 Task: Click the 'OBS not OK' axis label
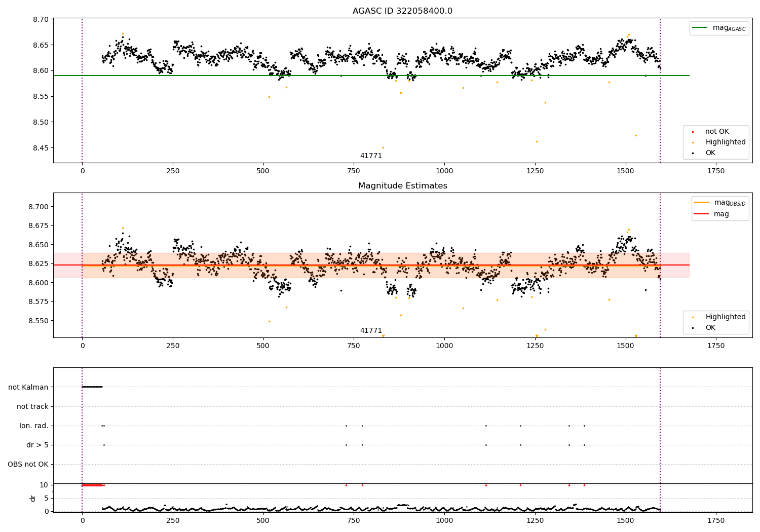pyautogui.click(x=28, y=465)
